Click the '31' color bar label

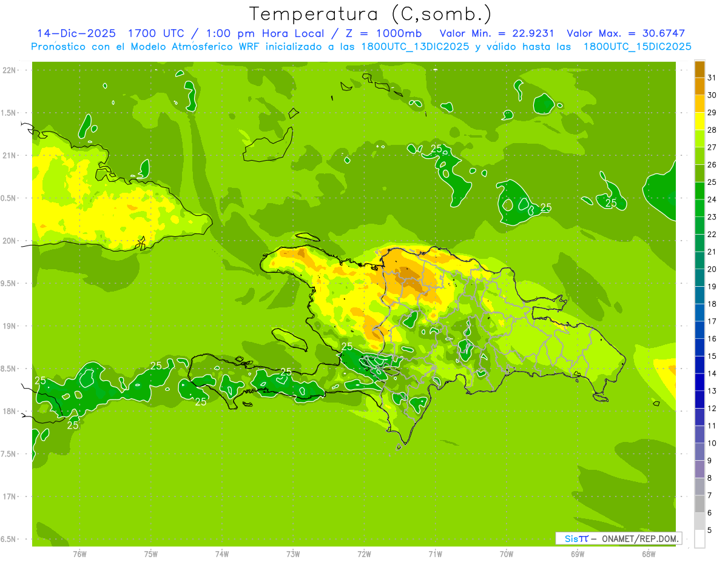point(712,78)
